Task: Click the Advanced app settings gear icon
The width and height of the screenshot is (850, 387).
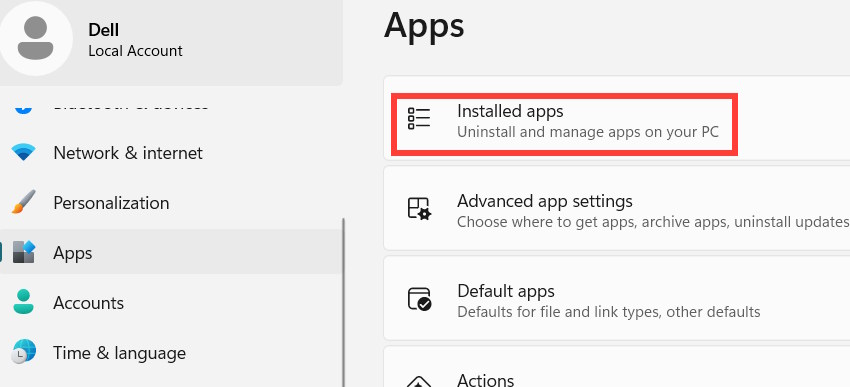Action: tap(419, 209)
